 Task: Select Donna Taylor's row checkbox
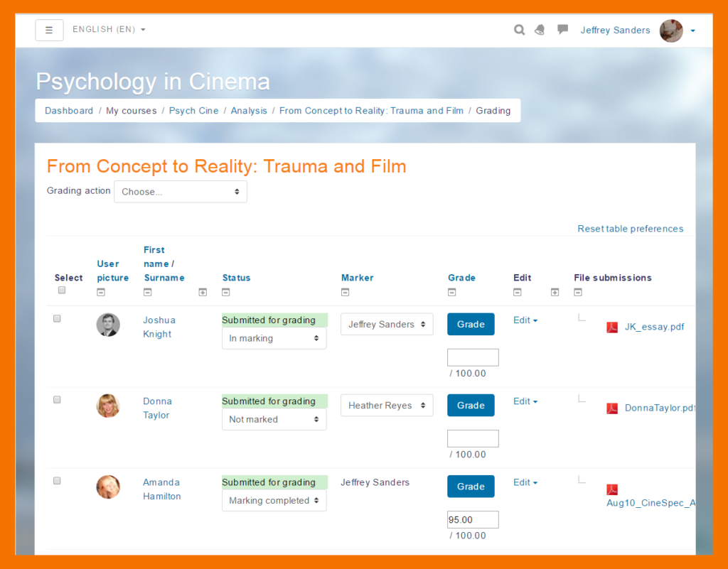[57, 399]
